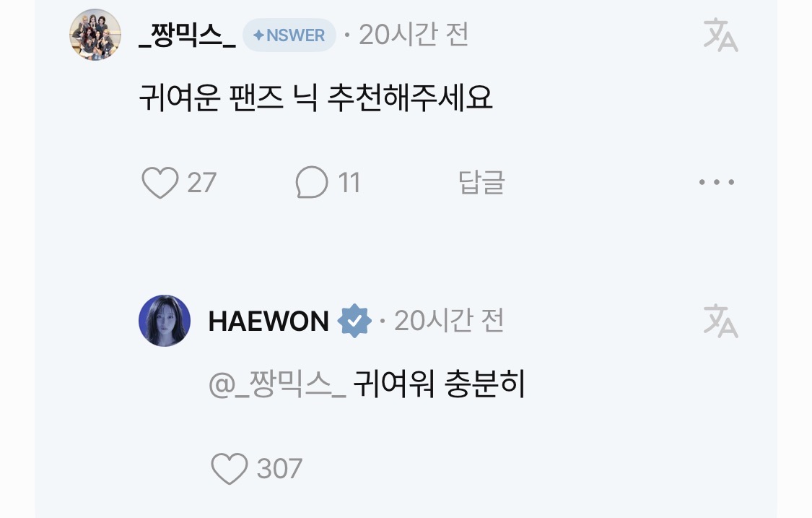
Task: Click the comment text 귀여운 팬즈 닉 추천해주세요
Action: click(316, 98)
